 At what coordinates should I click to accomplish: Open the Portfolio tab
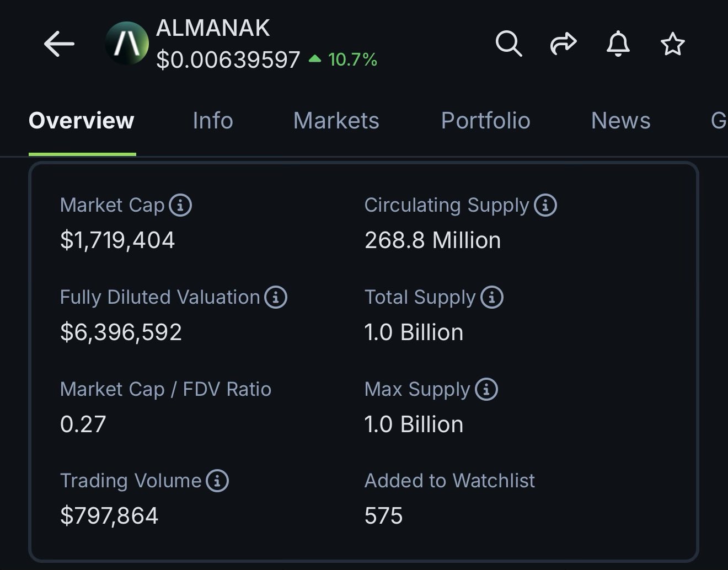[485, 121]
